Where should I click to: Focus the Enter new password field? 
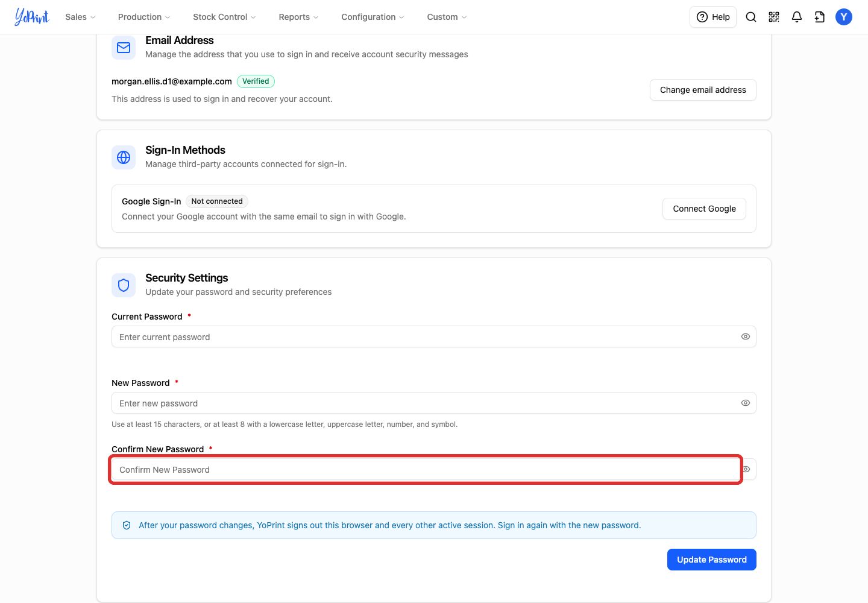[x=434, y=403]
